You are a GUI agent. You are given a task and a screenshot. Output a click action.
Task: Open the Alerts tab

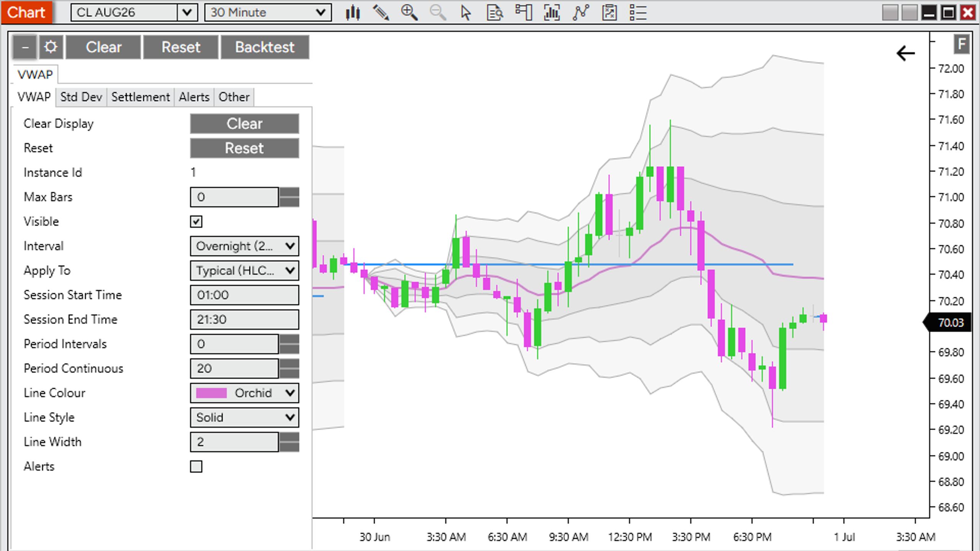194,97
